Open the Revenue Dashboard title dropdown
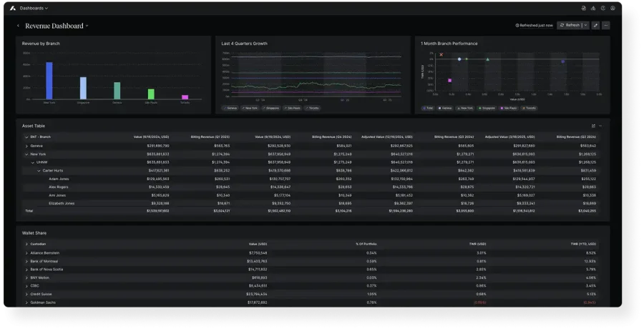Screen dimensions: 644x331 (x=87, y=26)
